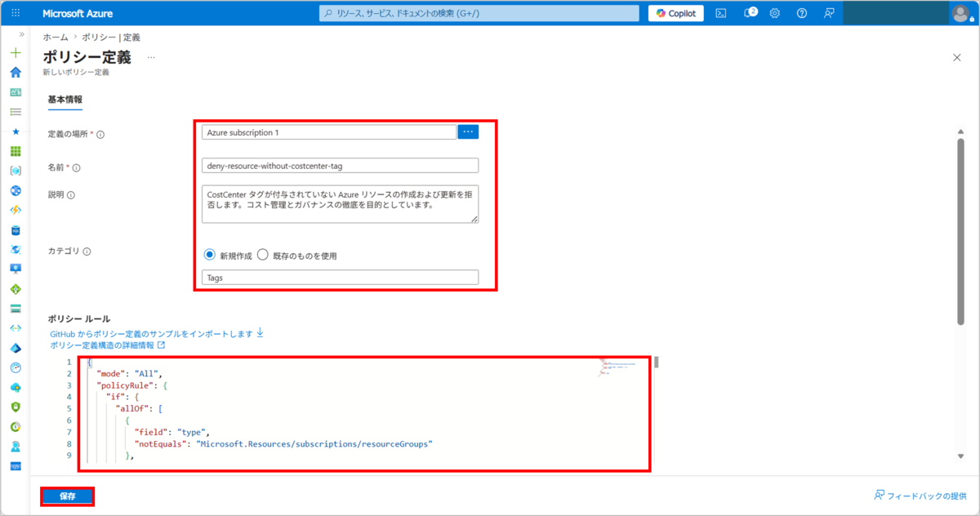Go to ポリシー | 定義 breadcrumb

[111, 38]
